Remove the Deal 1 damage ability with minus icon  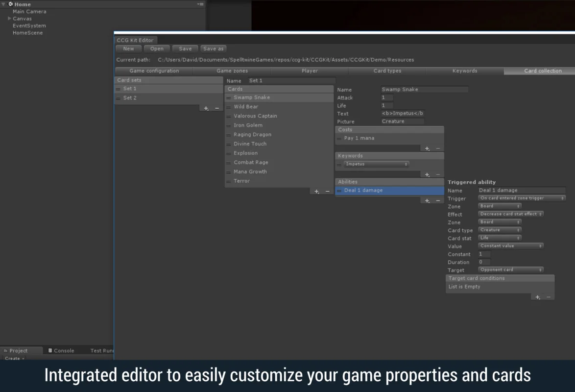[x=437, y=199]
